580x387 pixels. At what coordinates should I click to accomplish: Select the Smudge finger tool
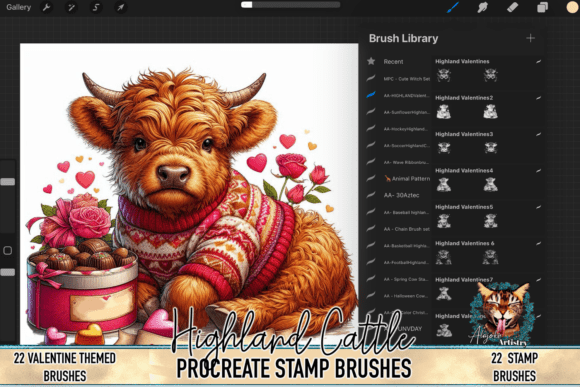point(483,7)
